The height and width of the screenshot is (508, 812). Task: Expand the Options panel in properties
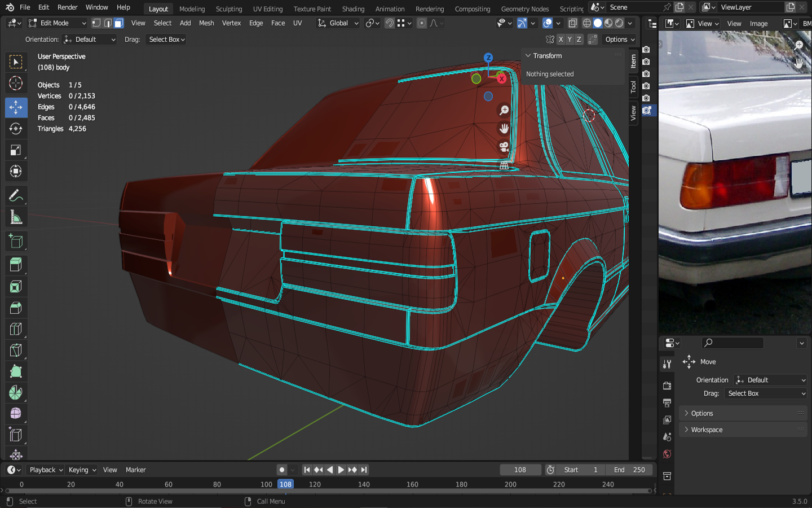(743, 413)
